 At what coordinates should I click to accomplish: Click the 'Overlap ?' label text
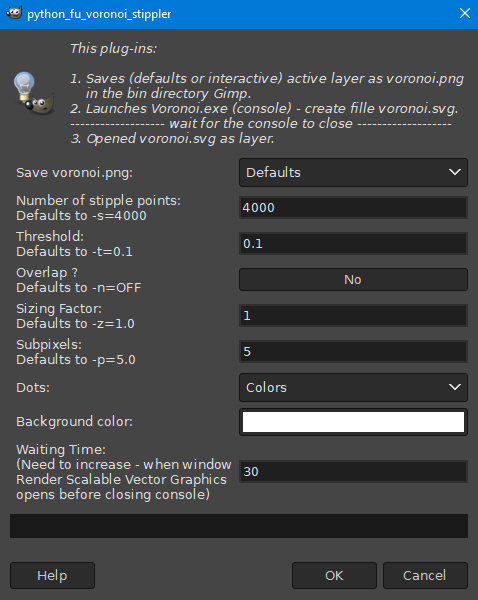(47, 272)
